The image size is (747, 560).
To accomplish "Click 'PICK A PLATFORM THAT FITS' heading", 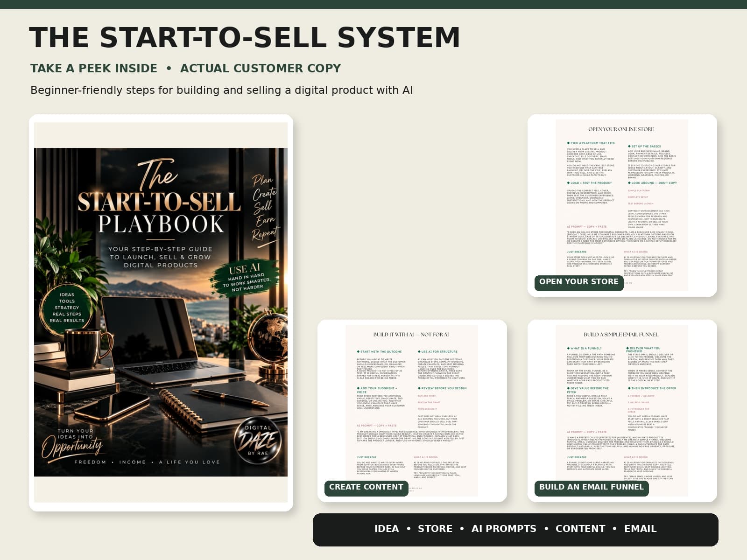I will (x=591, y=143).
